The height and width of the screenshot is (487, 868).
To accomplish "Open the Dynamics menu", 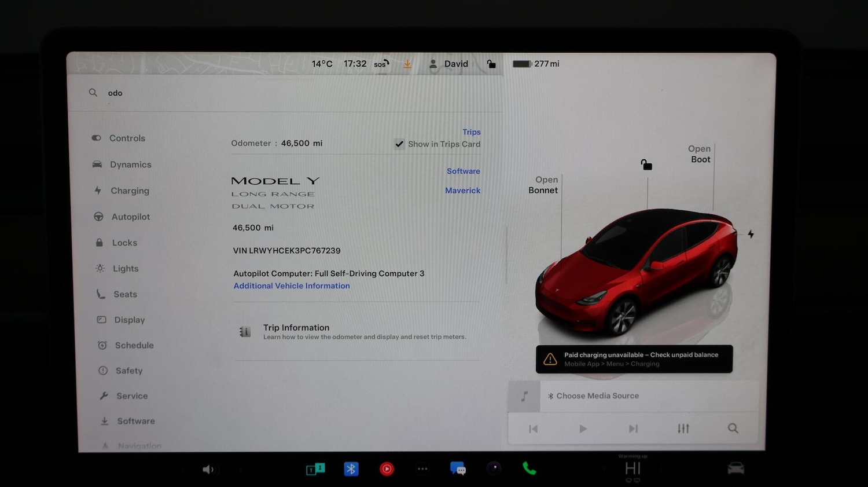I will [x=122, y=164].
